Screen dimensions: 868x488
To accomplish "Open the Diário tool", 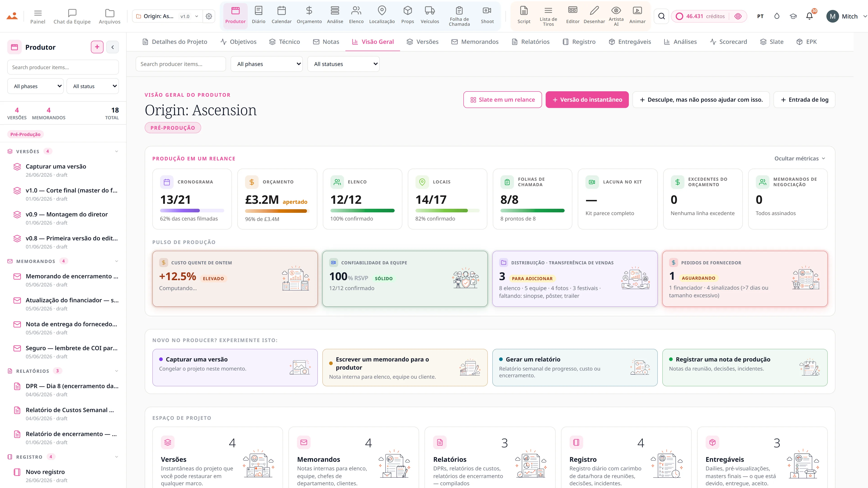I will (x=258, y=16).
